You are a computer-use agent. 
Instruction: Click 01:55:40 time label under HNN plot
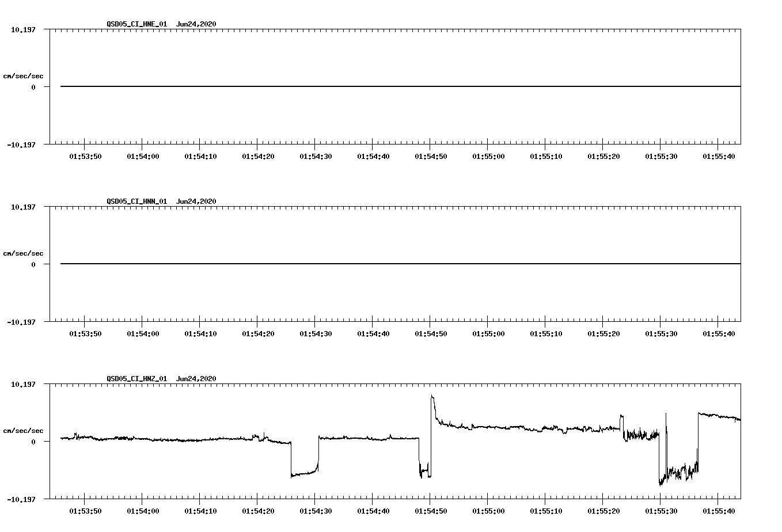719,333
